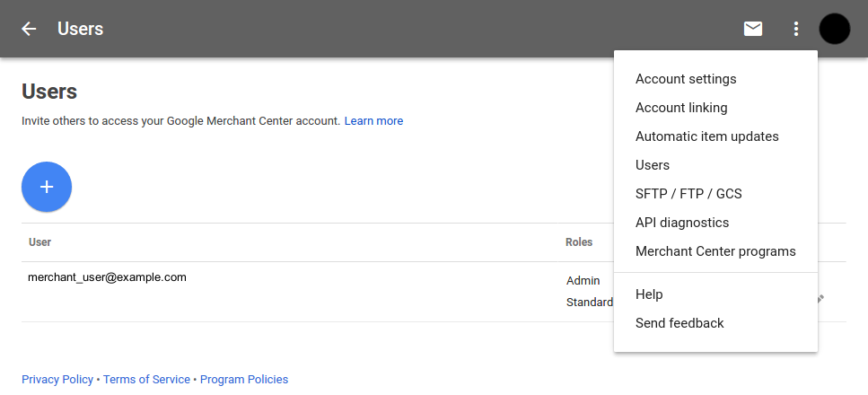Open SFTP / FTP / GCS settings

point(688,194)
